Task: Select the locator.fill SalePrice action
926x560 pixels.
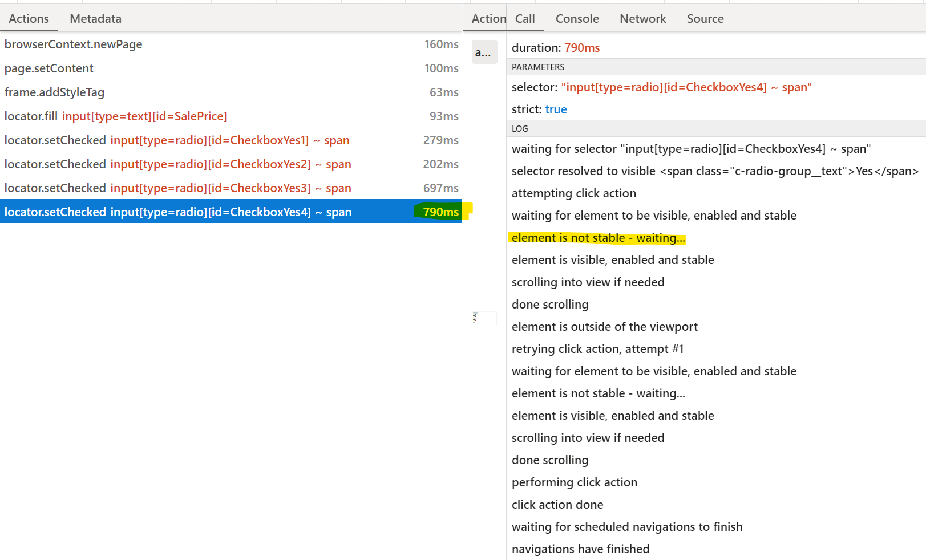Action: 115,116
